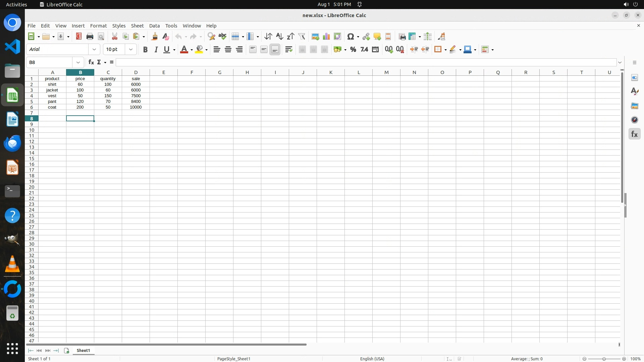The width and height of the screenshot is (644, 362).
Task: Open the font size dropdown list
Action: [x=131, y=49]
